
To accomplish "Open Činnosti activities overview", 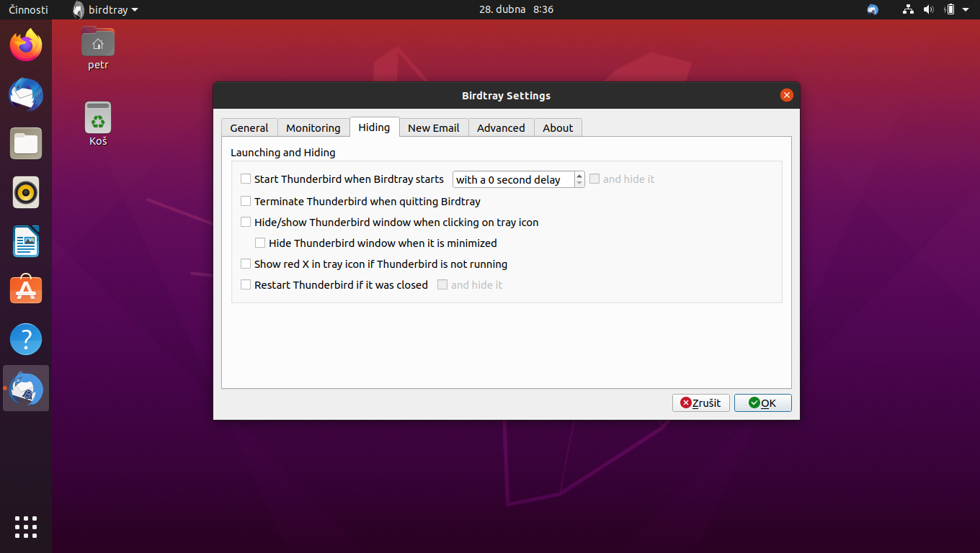I will coord(29,9).
